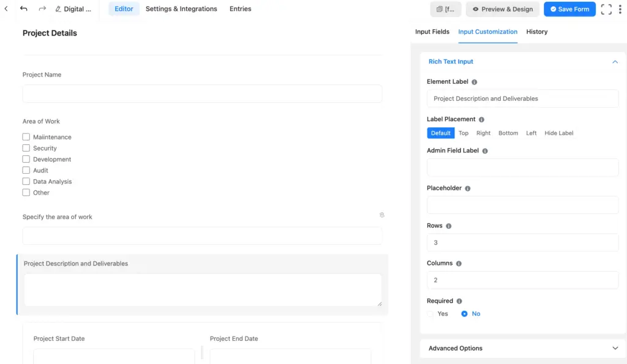This screenshot has width=627, height=364.
Task: Click the Project End Date field
Action: click(x=290, y=356)
